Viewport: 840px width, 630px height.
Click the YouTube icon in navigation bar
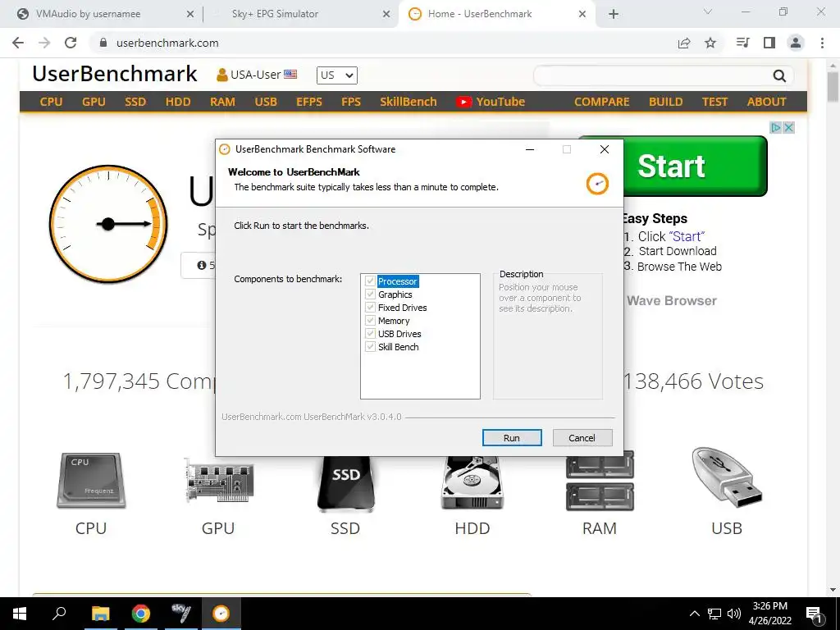(x=464, y=102)
